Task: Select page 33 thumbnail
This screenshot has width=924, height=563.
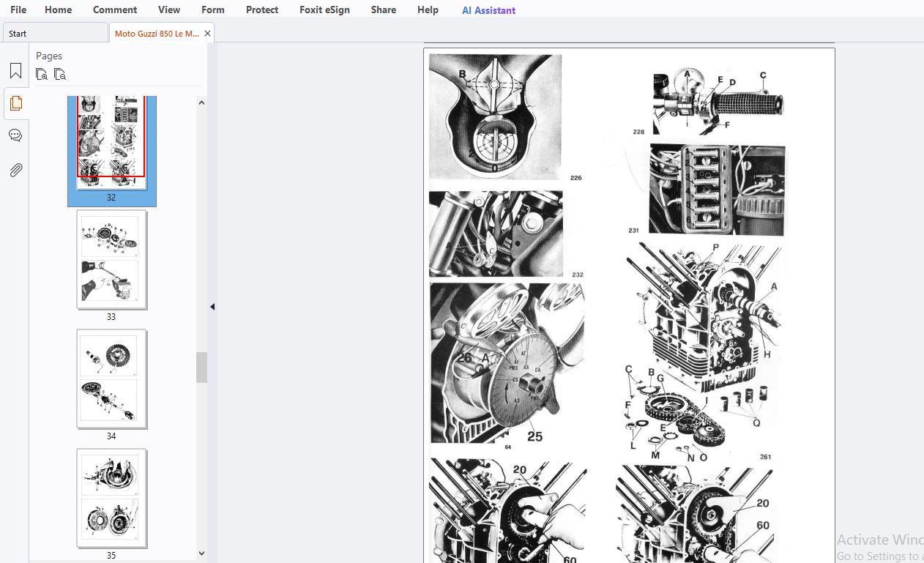Action: pos(111,259)
